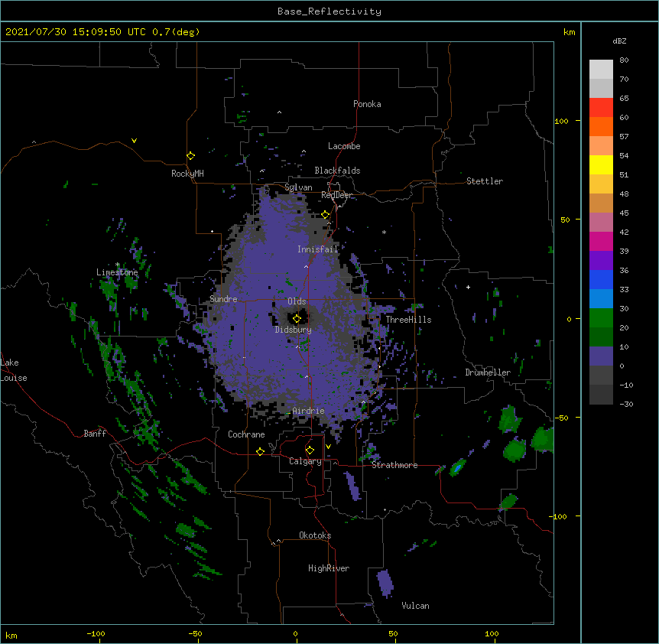Click the Calgary city label
This screenshot has height=644, width=659.
coord(305,461)
